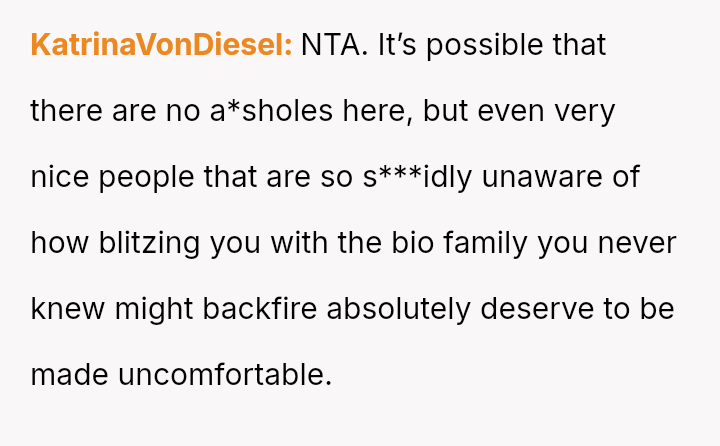Click the word "knew" in the comment

[62, 309]
